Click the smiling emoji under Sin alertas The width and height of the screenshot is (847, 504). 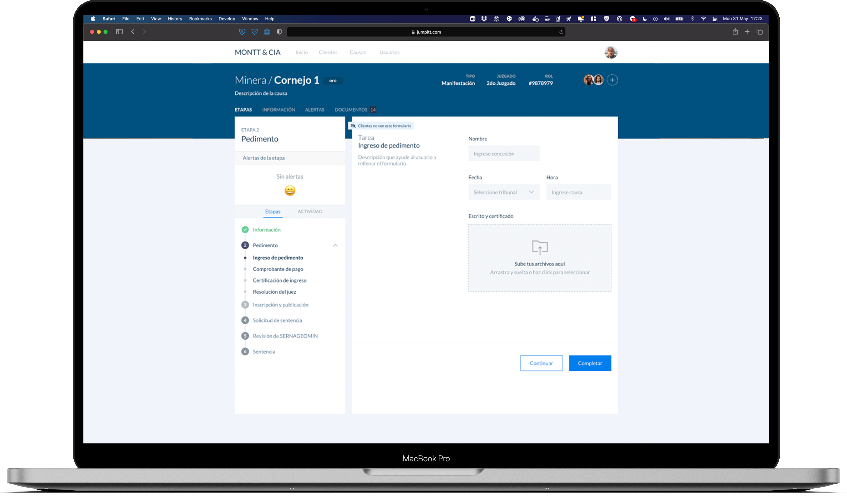[290, 190]
